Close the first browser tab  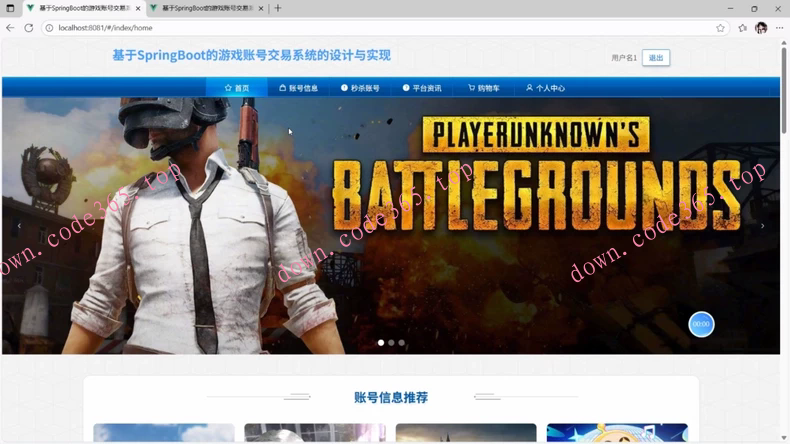pyautogui.click(x=138, y=9)
